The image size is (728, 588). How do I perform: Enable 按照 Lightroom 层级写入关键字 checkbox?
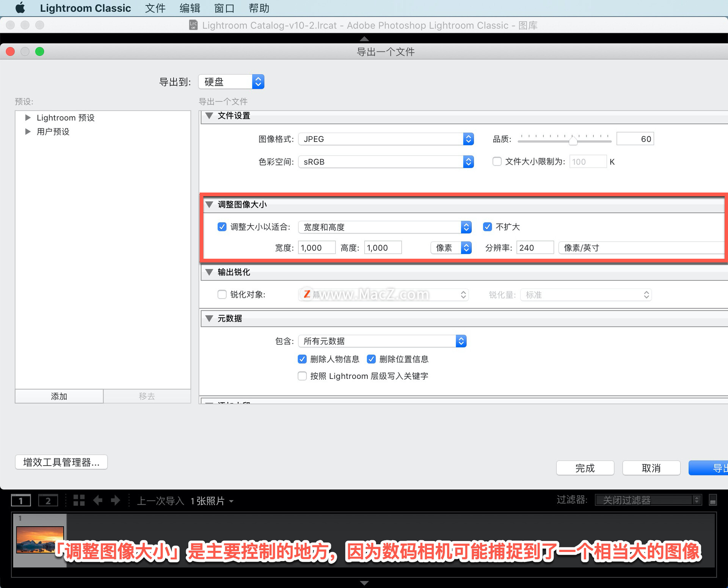click(x=302, y=376)
